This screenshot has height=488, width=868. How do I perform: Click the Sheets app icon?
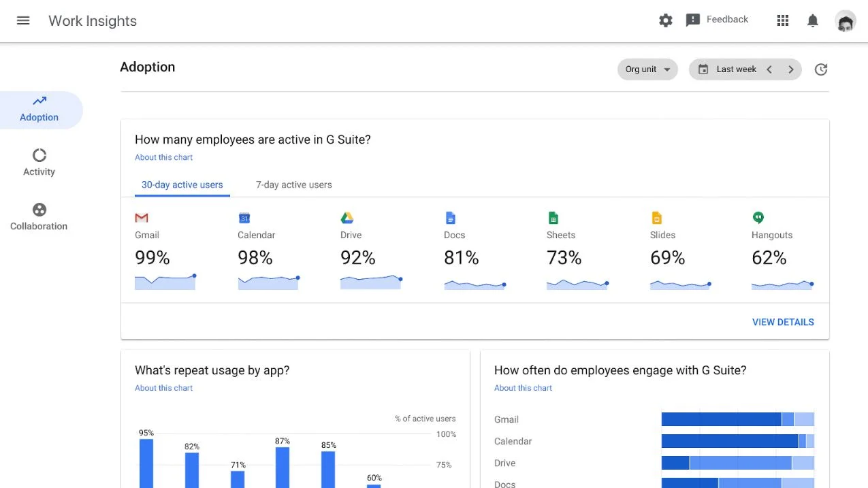click(553, 218)
